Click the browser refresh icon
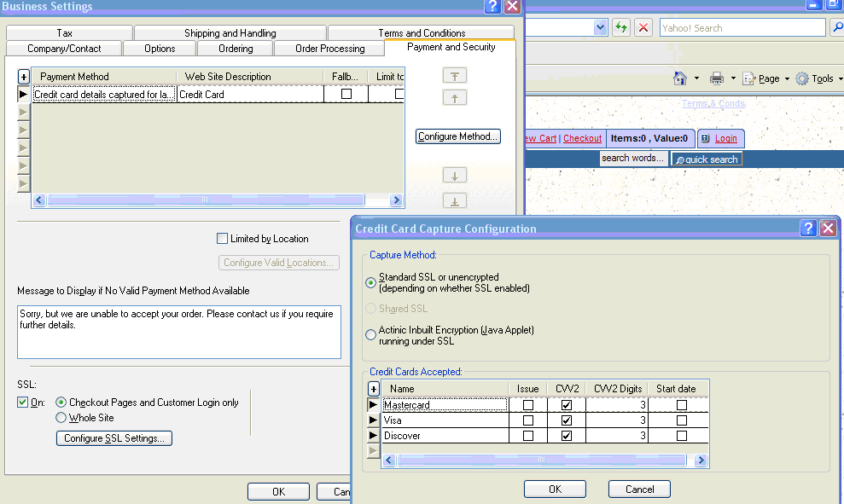This screenshot has height=504, width=844. click(620, 28)
